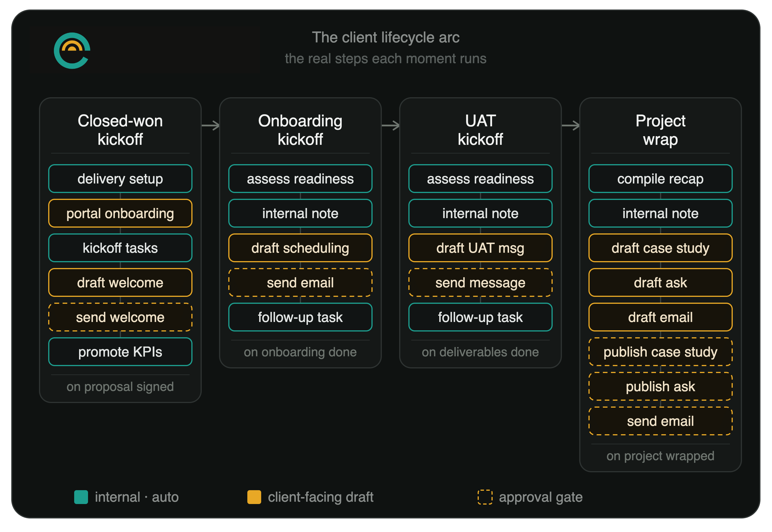Click the arrow between Onboarding and UAT kickoff

point(390,126)
